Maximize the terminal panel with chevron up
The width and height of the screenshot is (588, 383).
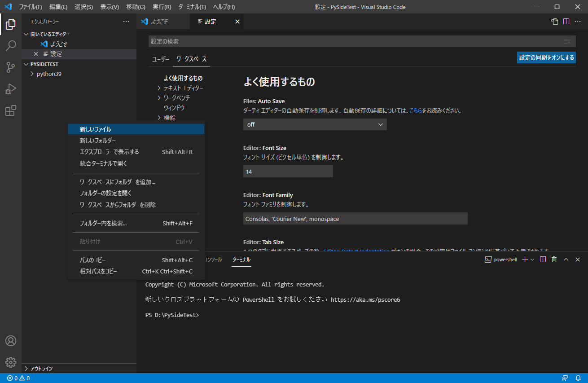pyautogui.click(x=566, y=260)
